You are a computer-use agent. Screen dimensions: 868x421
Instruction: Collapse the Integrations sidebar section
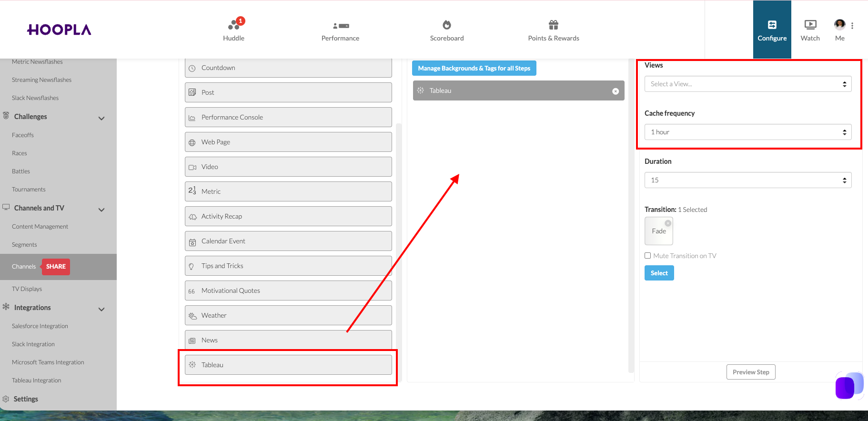[x=101, y=309]
